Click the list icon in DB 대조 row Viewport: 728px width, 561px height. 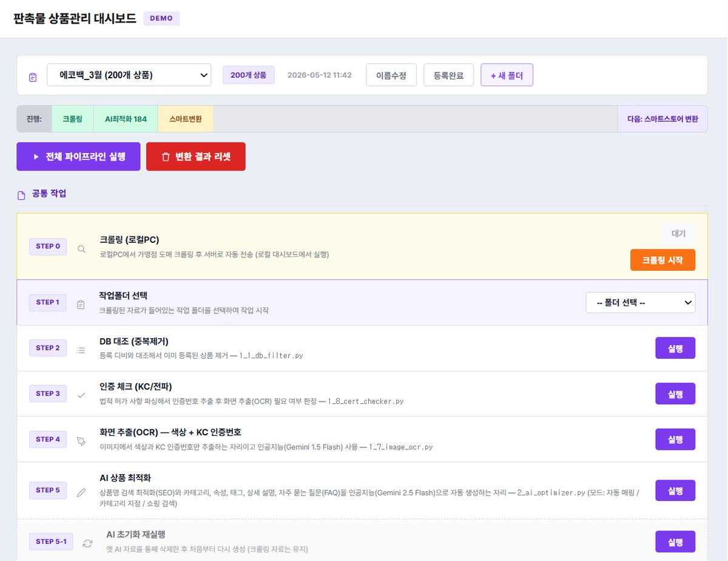click(81, 350)
